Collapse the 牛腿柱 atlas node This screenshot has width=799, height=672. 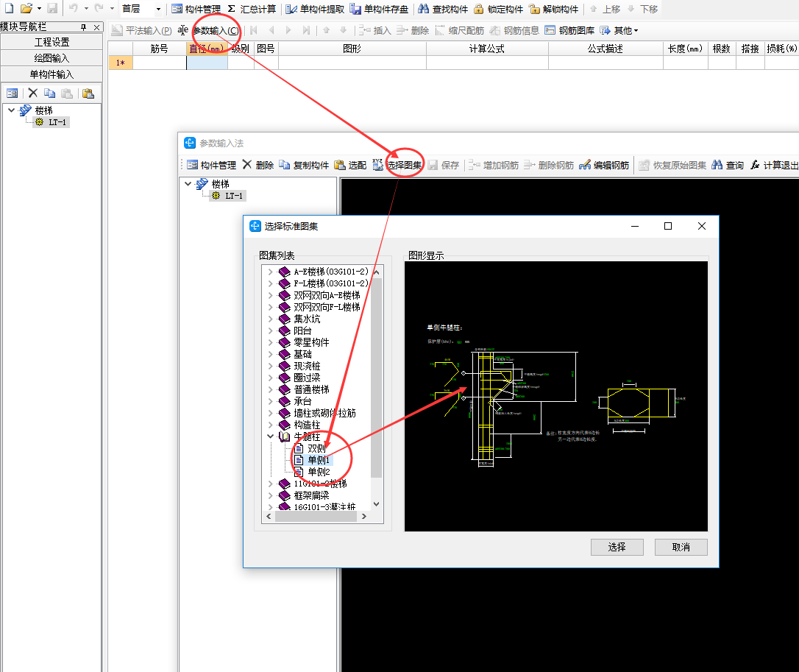(271, 436)
